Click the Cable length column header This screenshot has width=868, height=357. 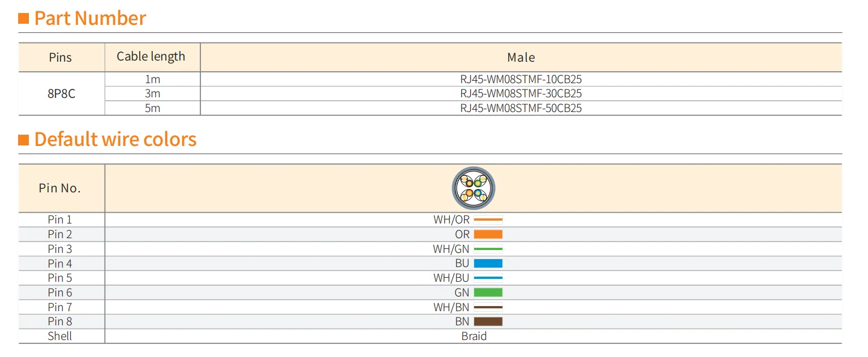(151, 57)
